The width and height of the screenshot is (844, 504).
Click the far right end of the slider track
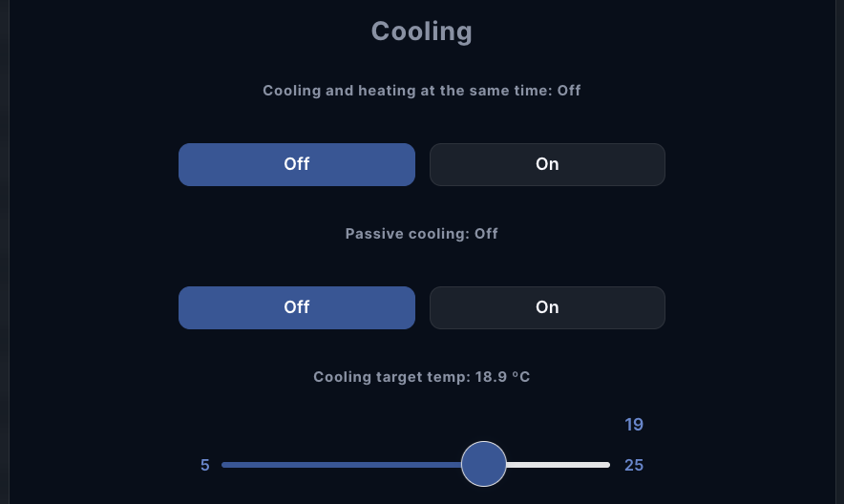[x=607, y=465]
